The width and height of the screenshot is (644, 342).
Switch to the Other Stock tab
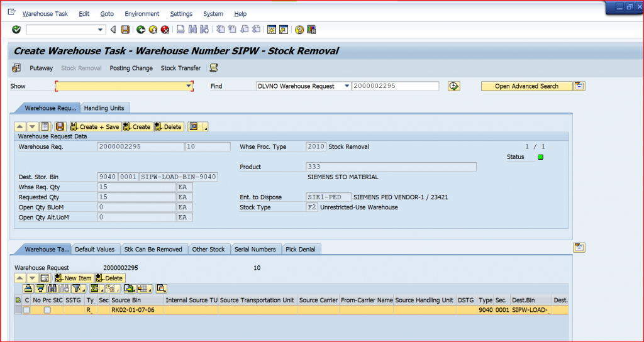coord(208,249)
